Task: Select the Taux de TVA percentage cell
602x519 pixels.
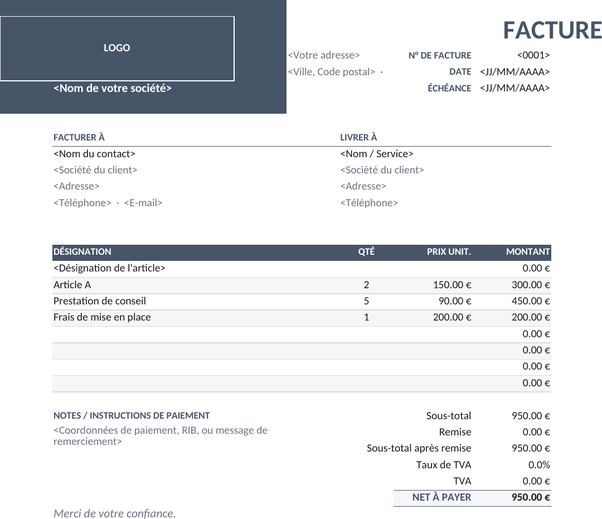Action: pos(539,465)
